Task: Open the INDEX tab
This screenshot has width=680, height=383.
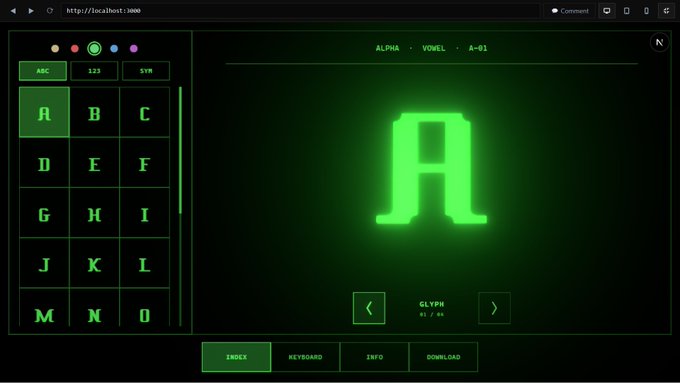Action: (236, 357)
